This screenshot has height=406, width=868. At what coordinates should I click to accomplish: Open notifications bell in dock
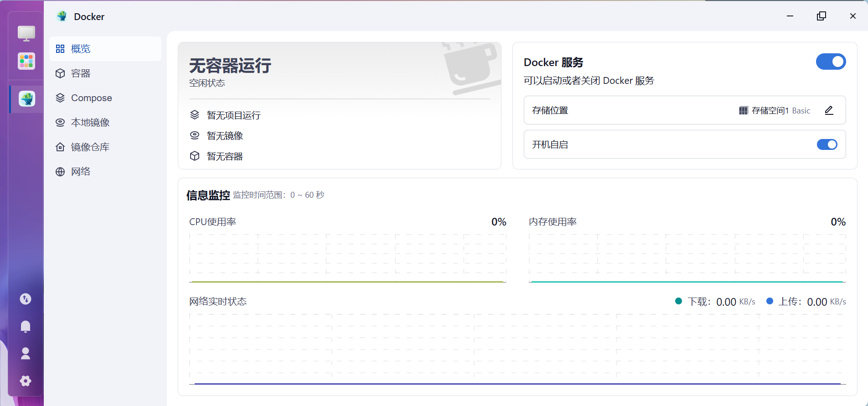pos(26,326)
